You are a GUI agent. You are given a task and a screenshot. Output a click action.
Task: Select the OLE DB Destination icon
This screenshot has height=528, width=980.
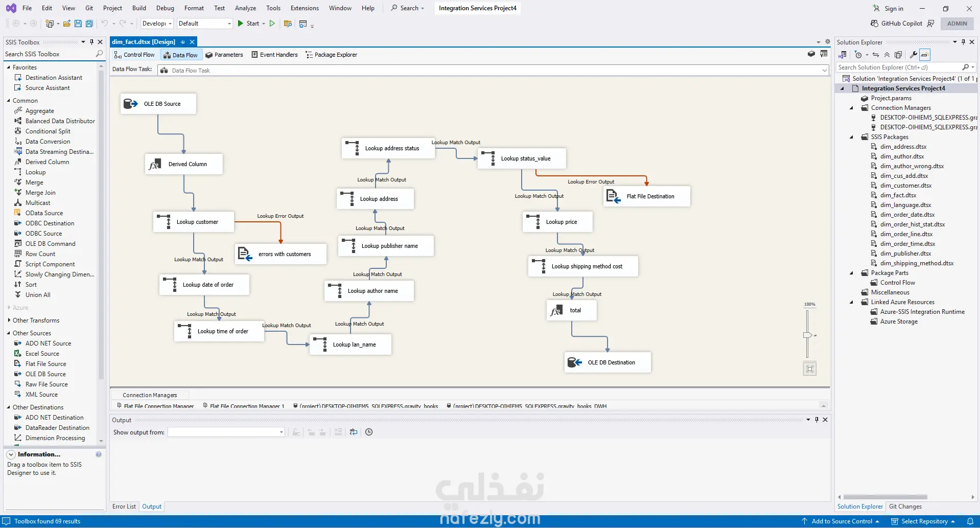coord(575,362)
